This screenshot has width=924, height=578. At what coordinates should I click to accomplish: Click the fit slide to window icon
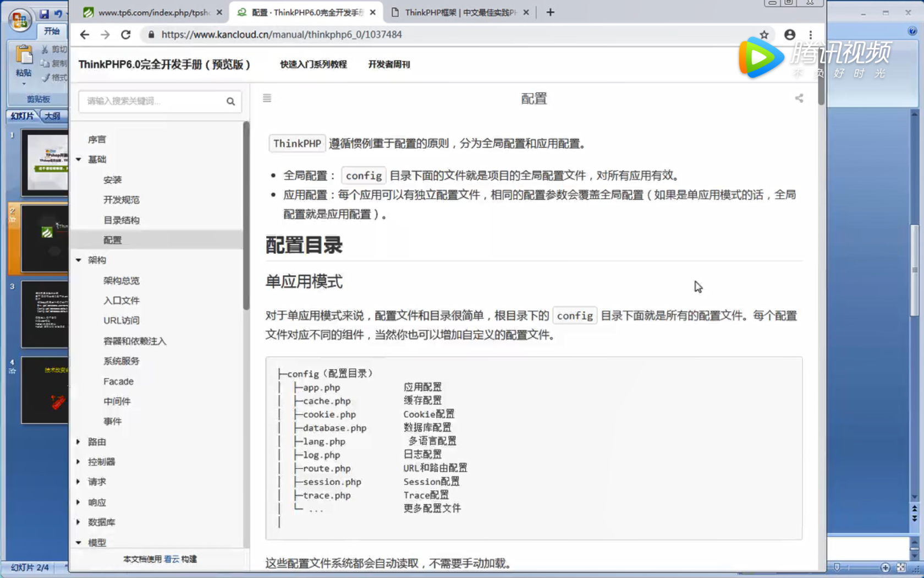[x=901, y=568]
